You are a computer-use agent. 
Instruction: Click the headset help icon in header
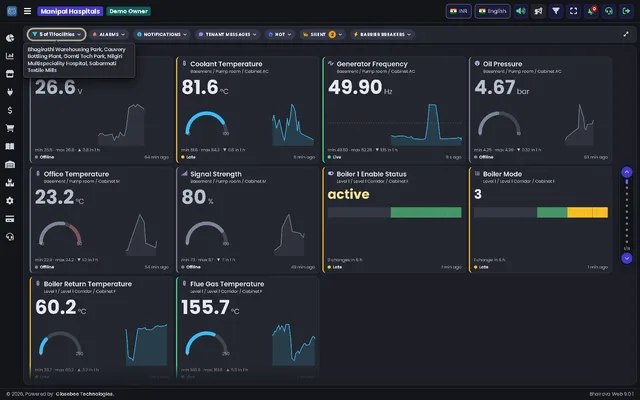point(609,11)
